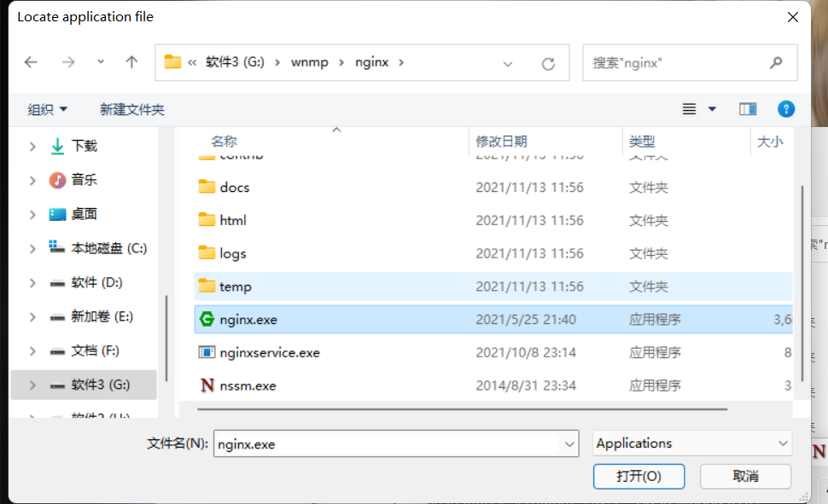
Task: Select 文档 (F:) drive
Action: click(x=95, y=351)
